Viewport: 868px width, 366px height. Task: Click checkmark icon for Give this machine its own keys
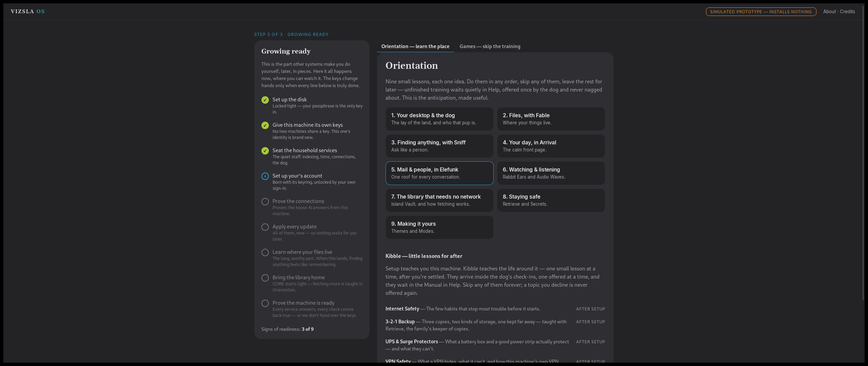tap(265, 125)
